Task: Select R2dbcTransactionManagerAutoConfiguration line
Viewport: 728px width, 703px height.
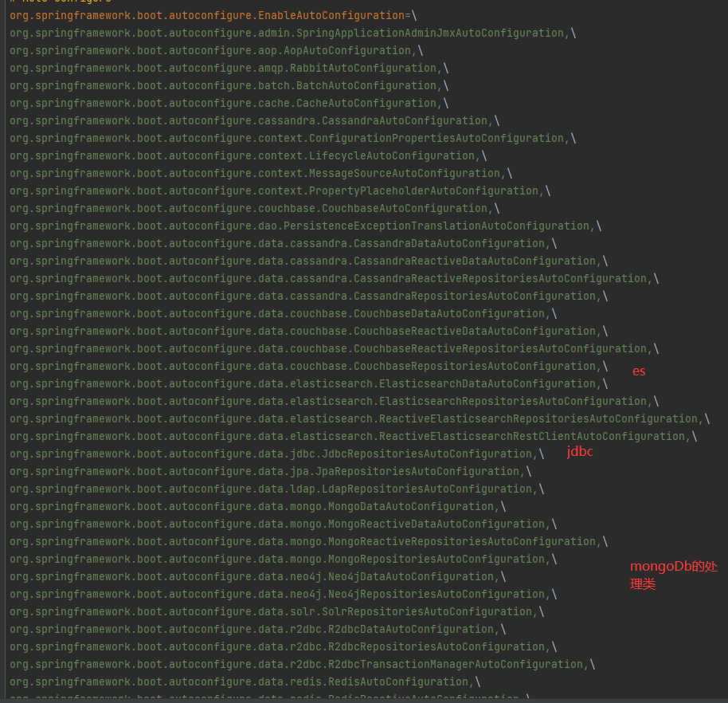Action: (x=302, y=665)
